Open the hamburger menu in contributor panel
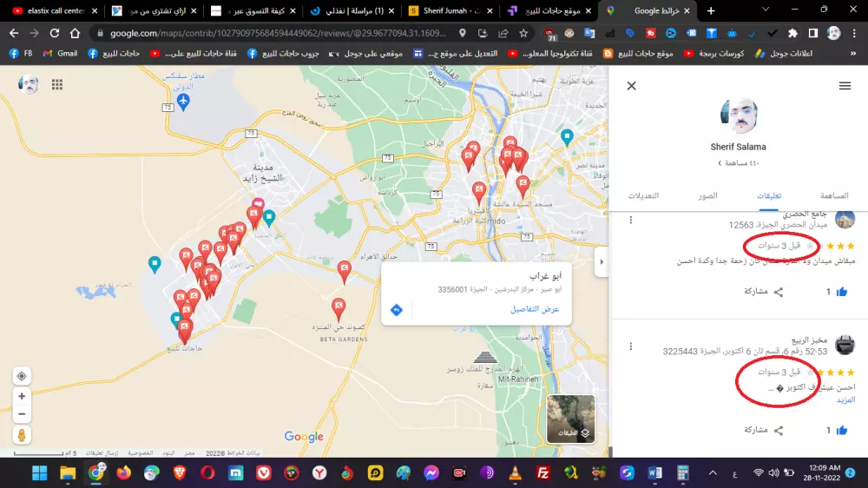Screen dimensions: 868x488 click(x=845, y=86)
